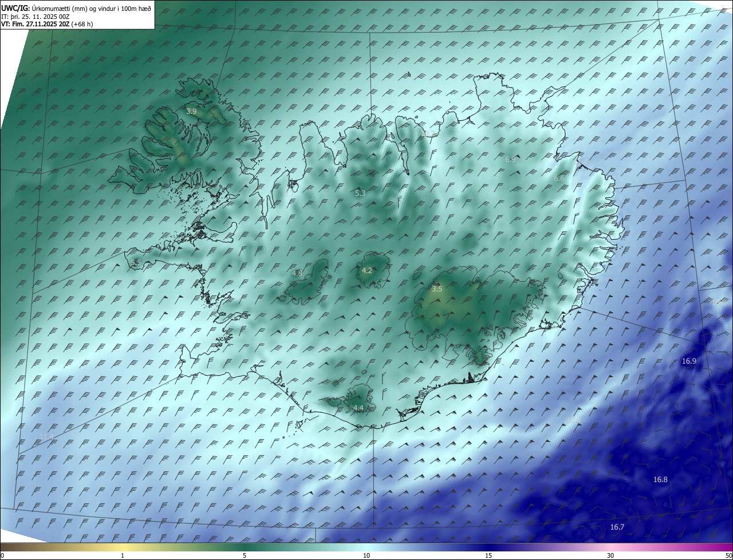Click the 6.6 value on the map
Screen dimensions: 733x560
click(559, 179)
